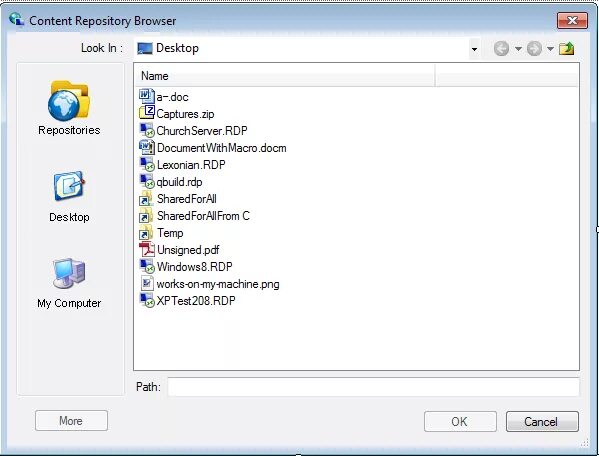Click the zip icon for Captures.zip
Viewport: 599px width, 456px height.
147,113
